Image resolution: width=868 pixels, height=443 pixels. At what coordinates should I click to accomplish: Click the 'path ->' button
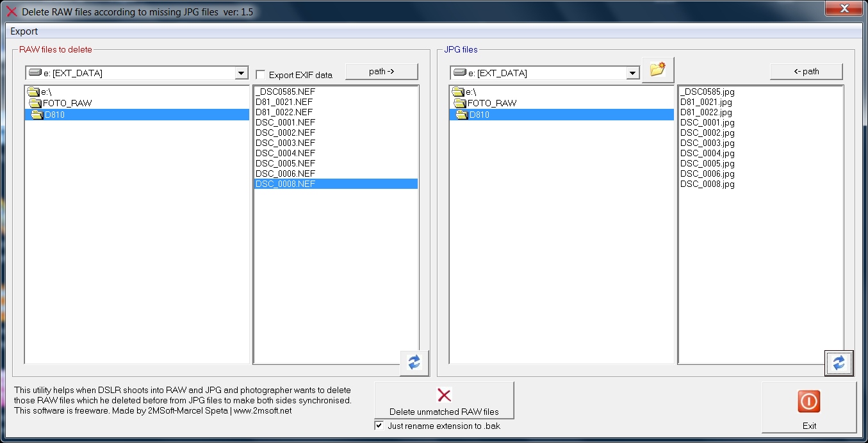(x=382, y=72)
